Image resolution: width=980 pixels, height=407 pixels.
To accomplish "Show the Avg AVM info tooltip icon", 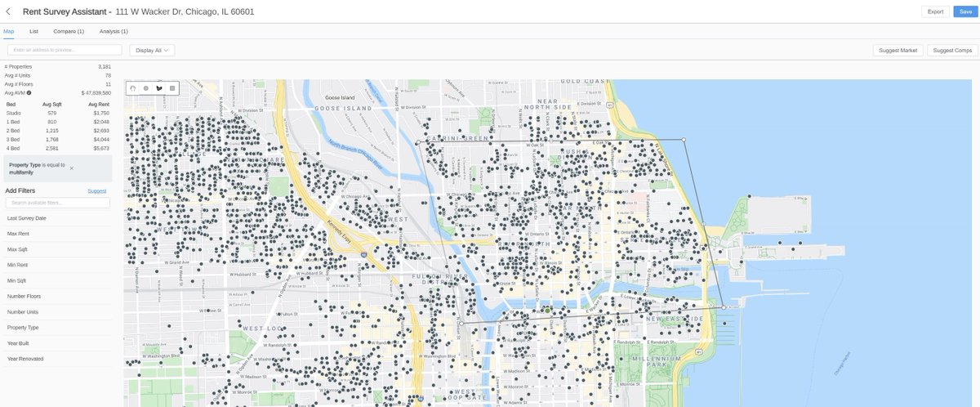I will [29, 93].
